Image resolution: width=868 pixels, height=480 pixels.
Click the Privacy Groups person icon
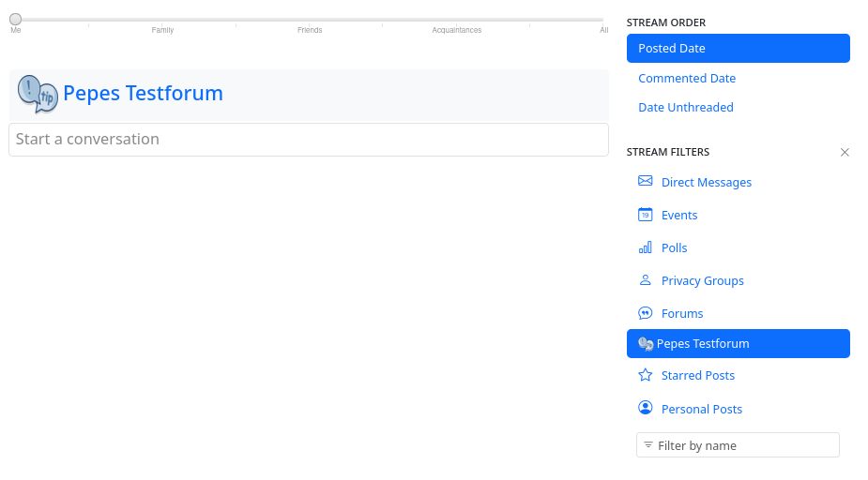[645, 280]
